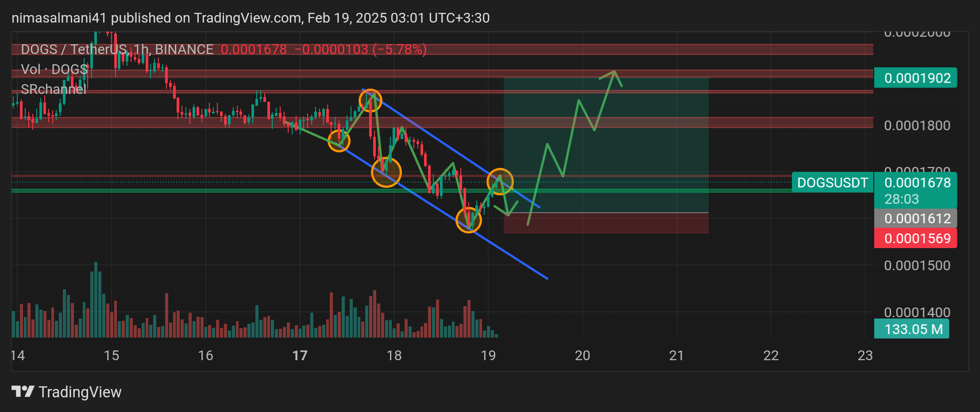Select the 0.0001612 entry price label
The image size is (980, 412).
(915, 218)
